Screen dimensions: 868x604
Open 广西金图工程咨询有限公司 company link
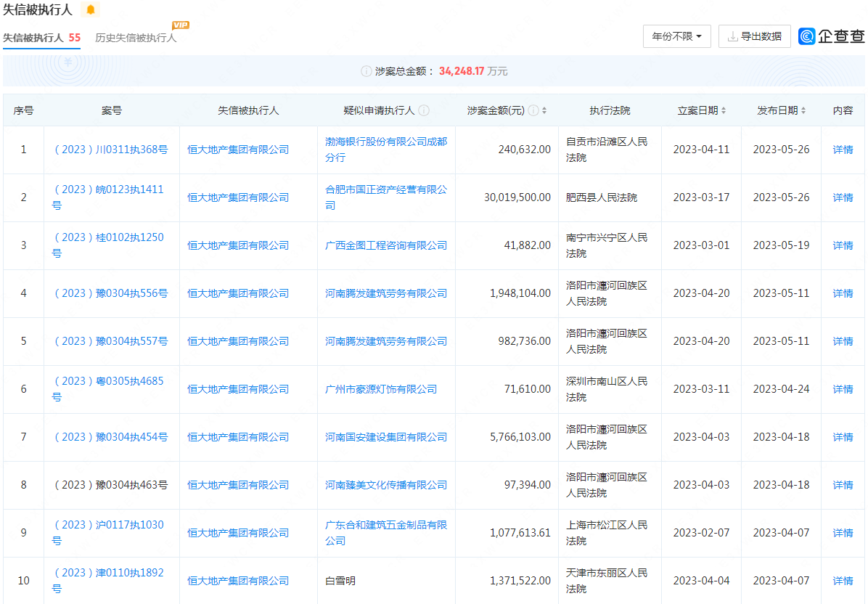[x=385, y=245]
